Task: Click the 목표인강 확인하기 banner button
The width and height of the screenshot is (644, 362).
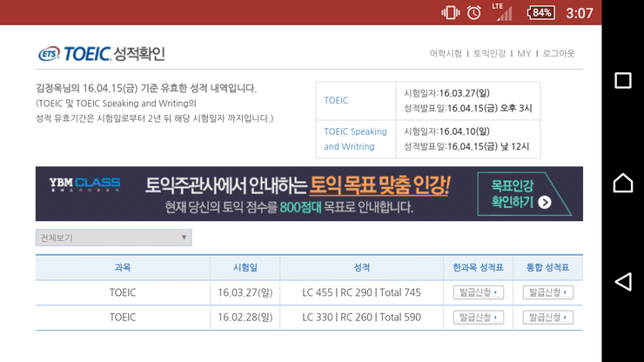Action: [524, 194]
